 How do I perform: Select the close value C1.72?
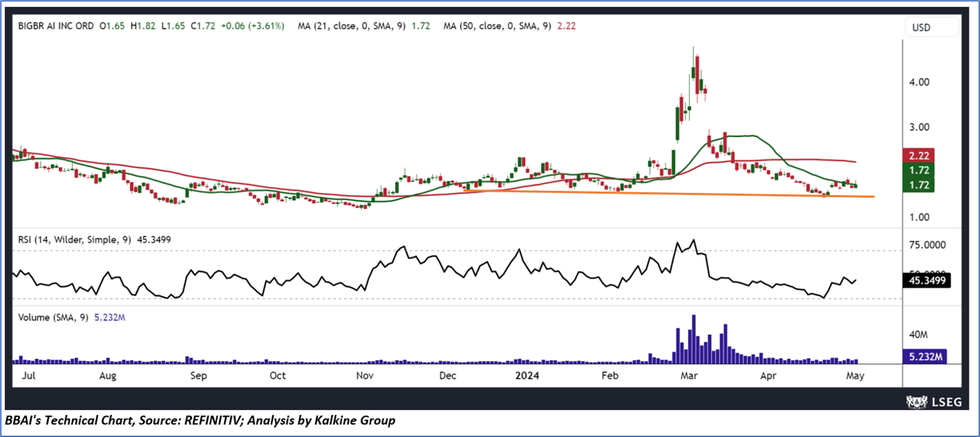(202, 26)
